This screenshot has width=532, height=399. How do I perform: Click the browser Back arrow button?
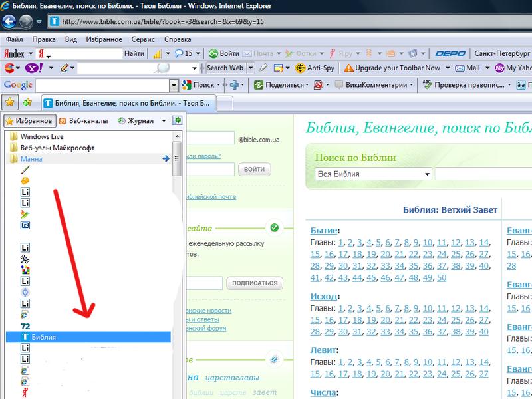tap(11, 21)
